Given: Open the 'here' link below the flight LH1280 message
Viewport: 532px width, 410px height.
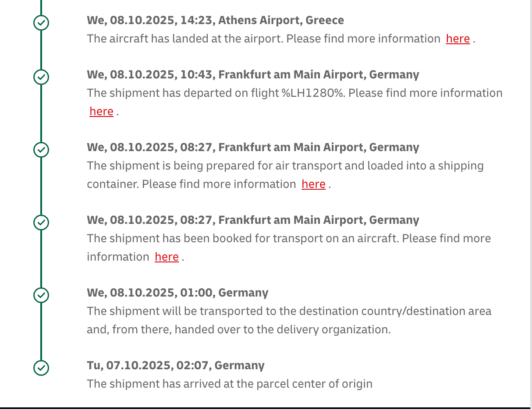Looking at the screenshot, I should (101, 112).
